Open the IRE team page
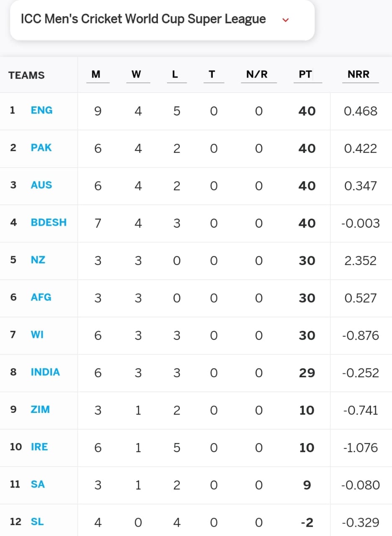 click(39, 447)
